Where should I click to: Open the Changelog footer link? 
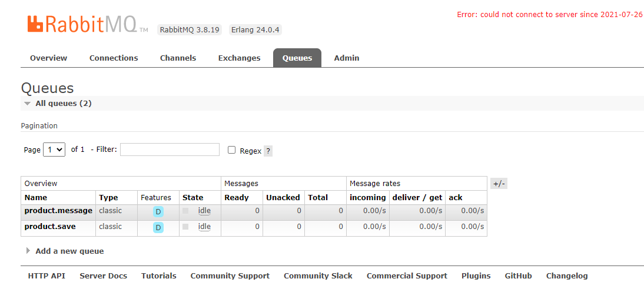pos(567,276)
